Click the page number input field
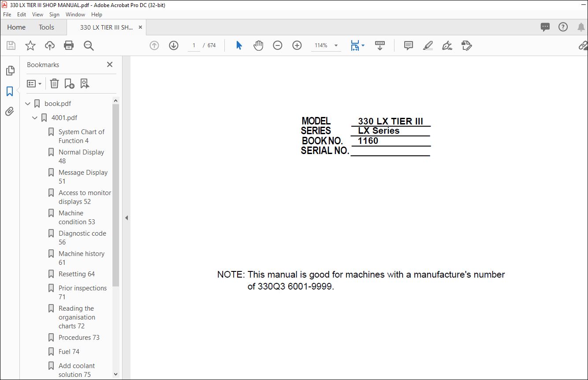Viewport: 588px width, 380px height. (194, 45)
